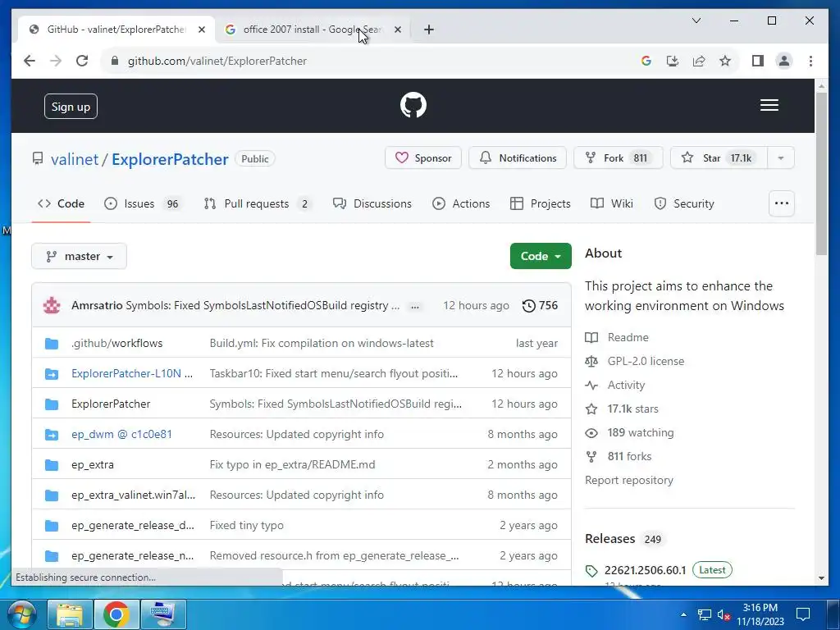840x630 pixels.
Task: Open File Explorer from the taskbar
Action: (x=70, y=614)
